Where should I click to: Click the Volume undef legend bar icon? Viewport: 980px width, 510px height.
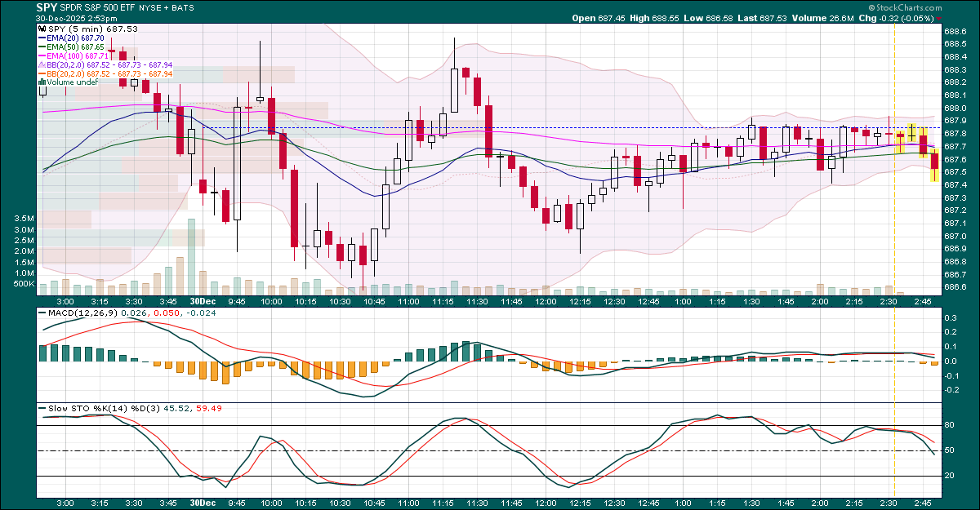point(42,82)
